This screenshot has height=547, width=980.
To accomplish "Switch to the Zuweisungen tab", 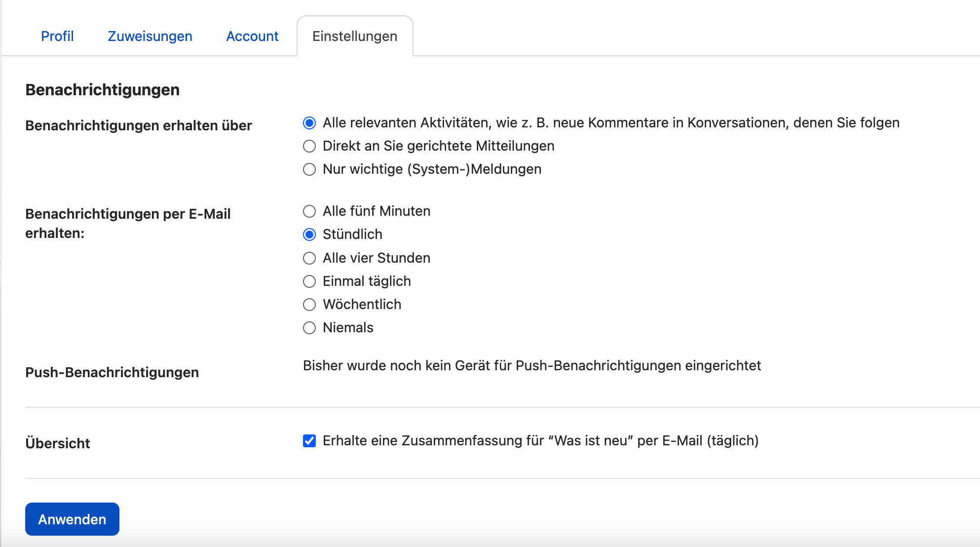I will [150, 36].
